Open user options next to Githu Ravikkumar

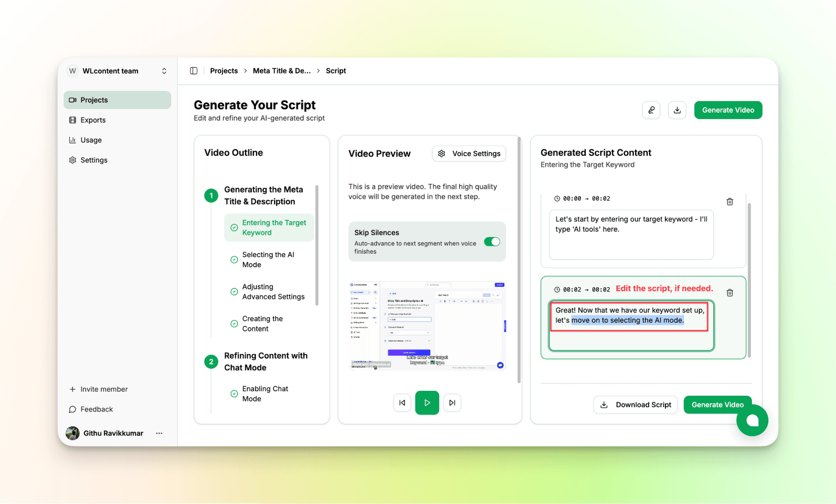[x=159, y=433]
